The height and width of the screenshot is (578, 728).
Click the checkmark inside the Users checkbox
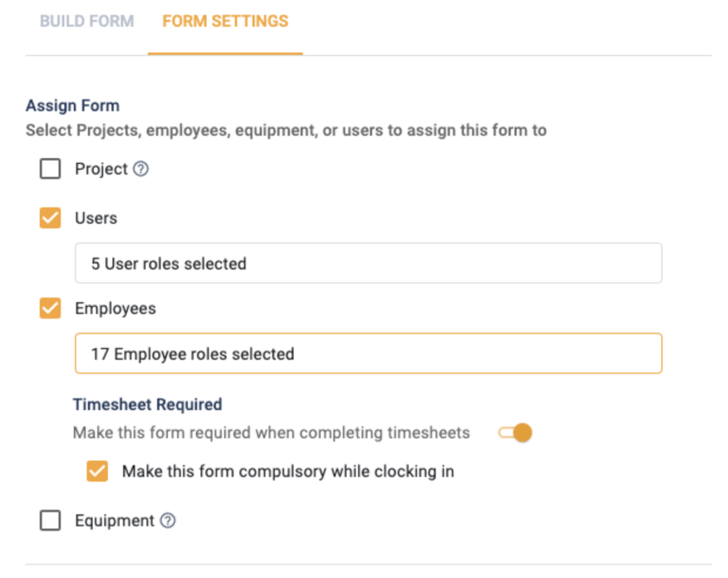50,218
